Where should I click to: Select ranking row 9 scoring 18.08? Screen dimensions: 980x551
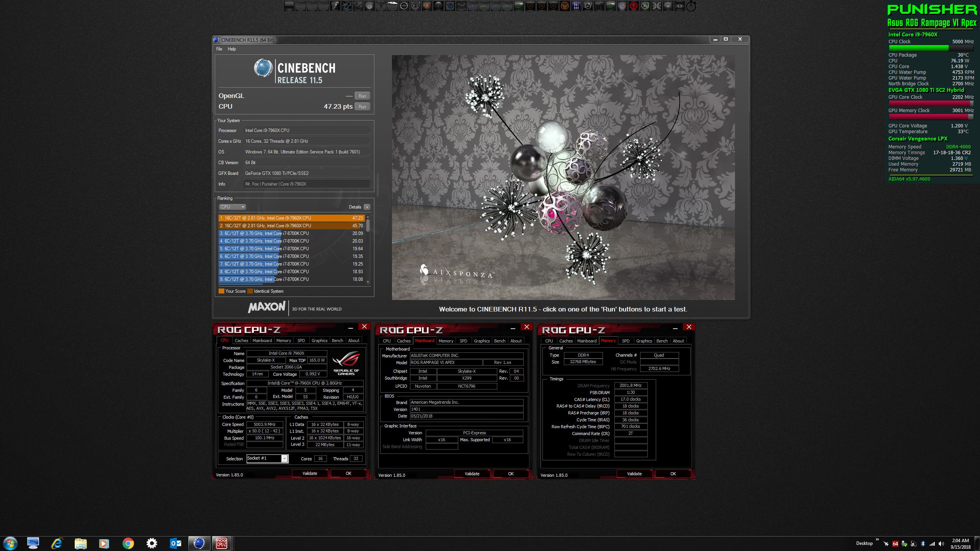292,279
